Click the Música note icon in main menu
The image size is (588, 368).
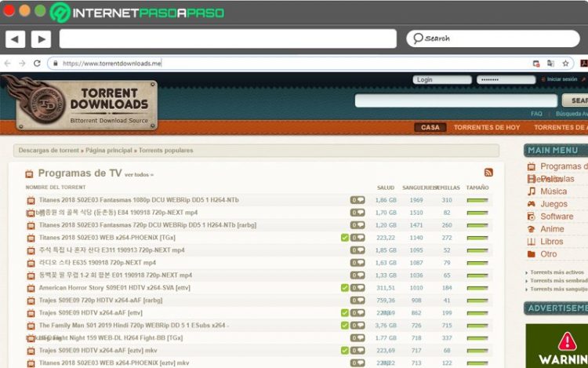(532, 191)
